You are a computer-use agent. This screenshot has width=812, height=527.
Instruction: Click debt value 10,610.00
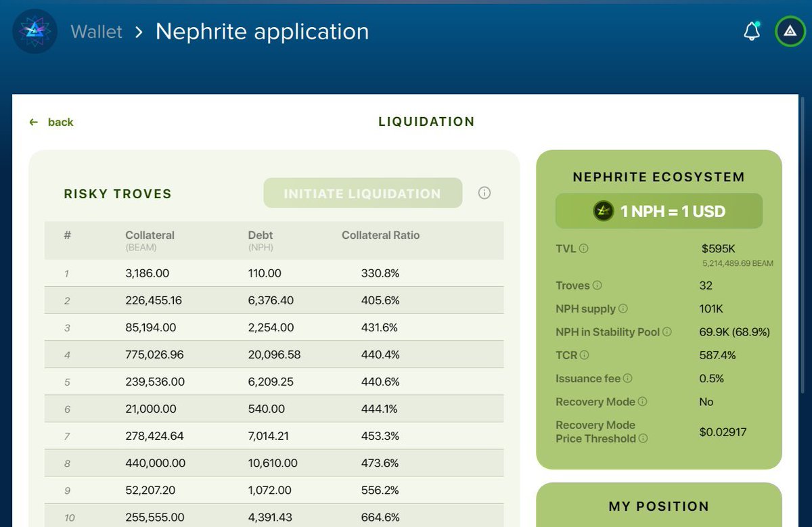(x=272, y=463)
